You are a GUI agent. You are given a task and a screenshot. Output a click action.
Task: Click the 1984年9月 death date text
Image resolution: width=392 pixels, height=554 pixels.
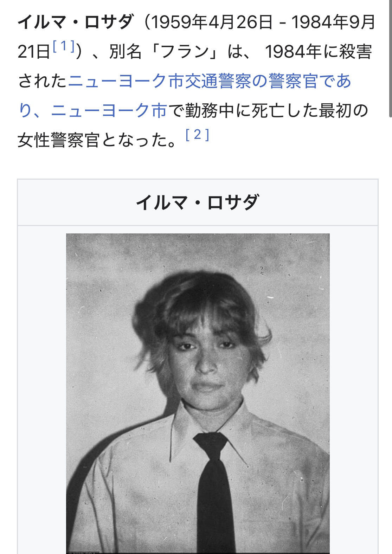point(333,22)
